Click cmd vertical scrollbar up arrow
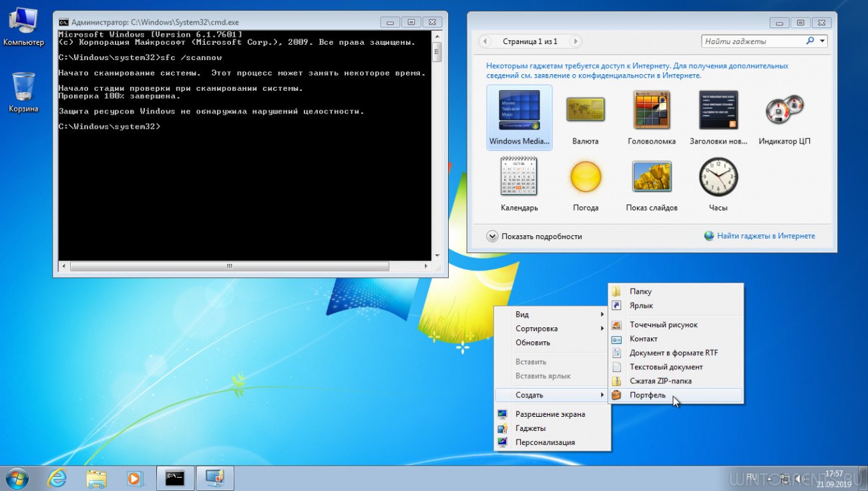868x491 pixels. pyautogui.click(x=437, y=36)
